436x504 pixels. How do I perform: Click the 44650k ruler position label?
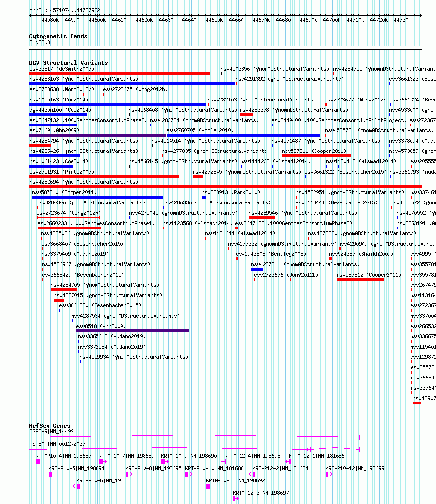pyautogui.click(x=214, y=20)
